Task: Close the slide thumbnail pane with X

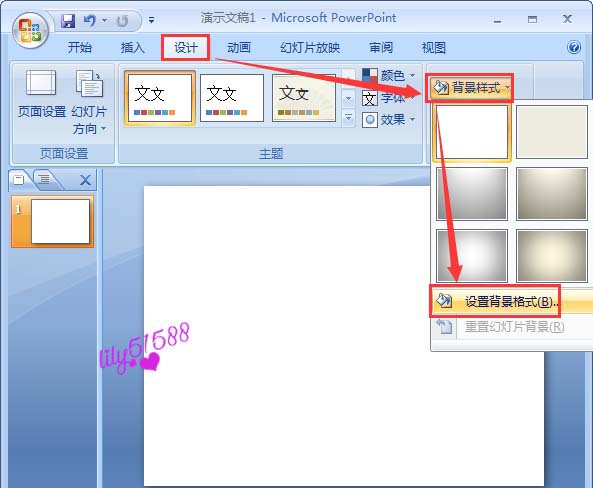Action: coord(85,180)
